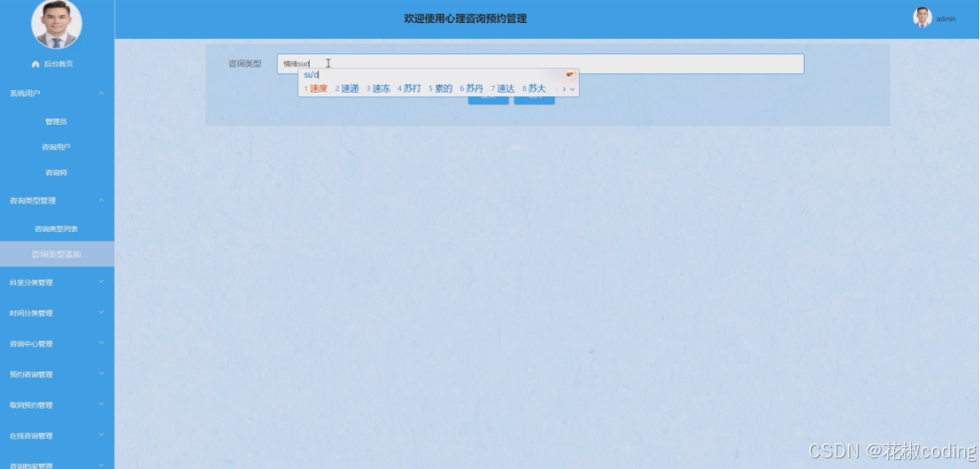Click the large profile avatar atop the sidebar
This screenshot has height=469, width=980.
coord(57,23)
